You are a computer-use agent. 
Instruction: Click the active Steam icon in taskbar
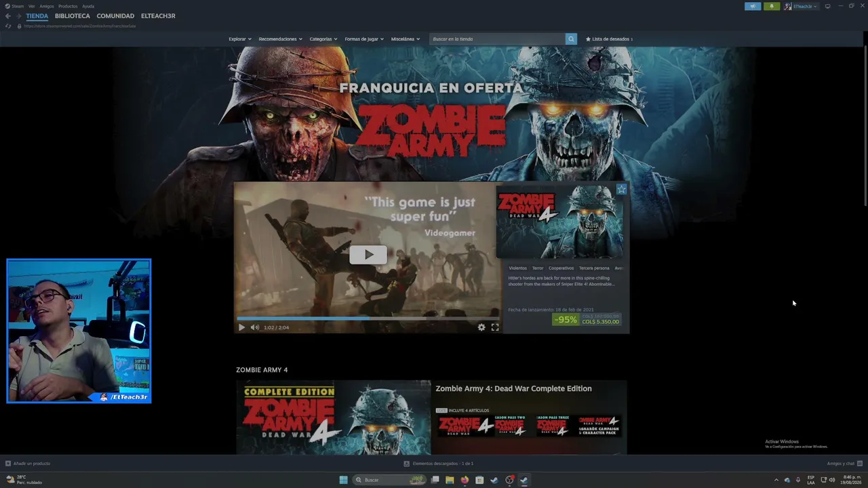click(524, 480)
